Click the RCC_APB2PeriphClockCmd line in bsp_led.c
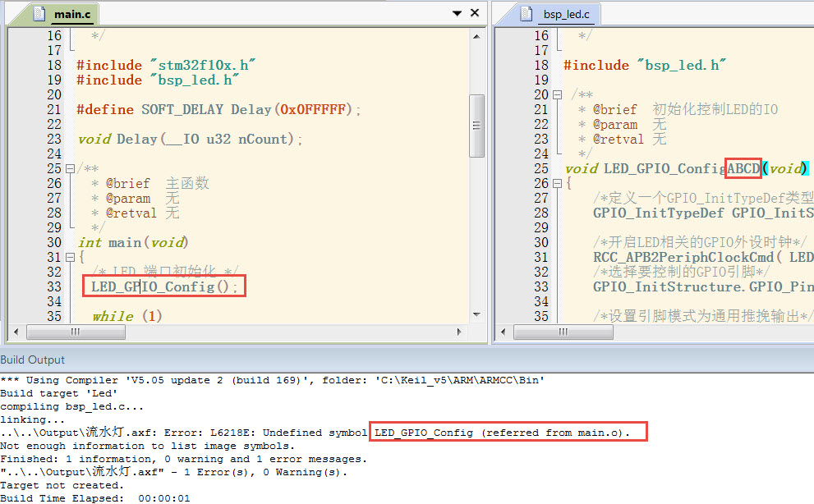814x504 pixels. click(703, 257)
